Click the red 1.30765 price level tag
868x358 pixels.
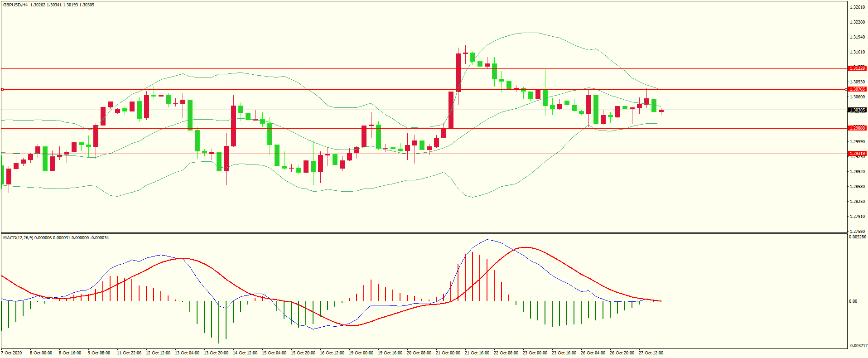click(x=857, y=89)
